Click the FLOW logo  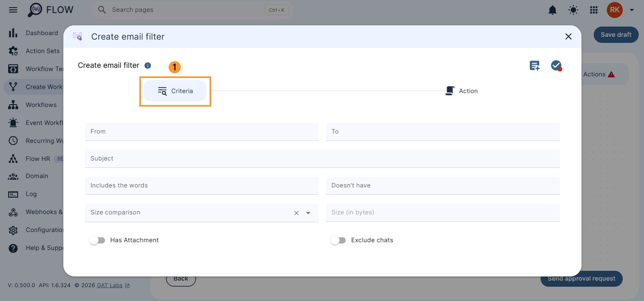point(50,10)
